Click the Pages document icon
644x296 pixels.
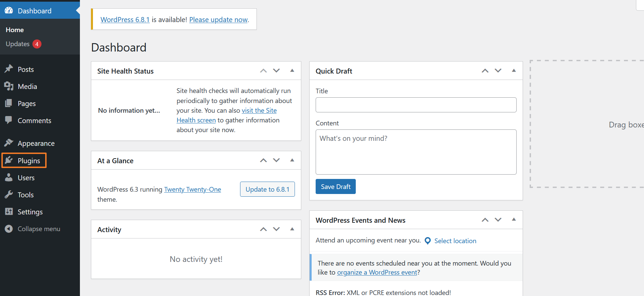click(9, 103)
